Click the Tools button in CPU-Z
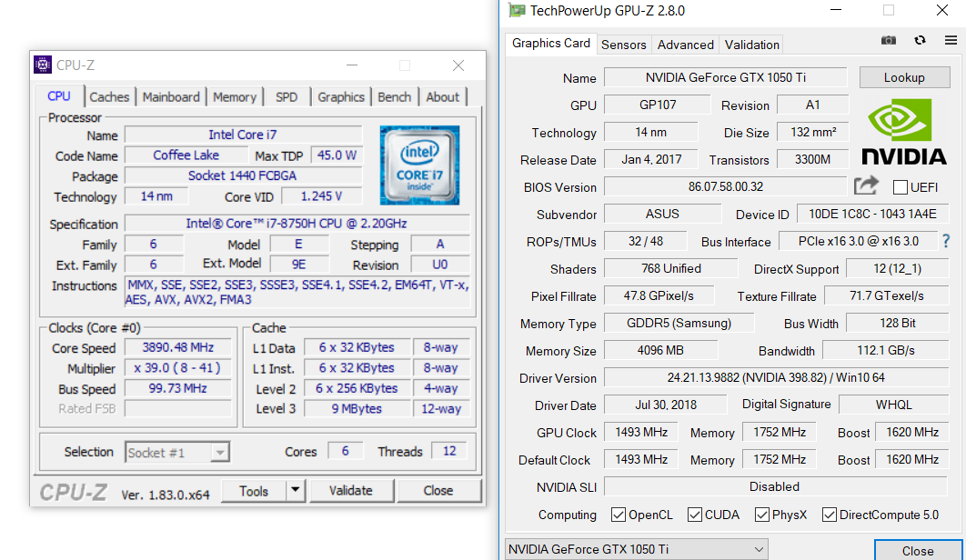Viewport: 966px width, 560px height. coord(254,490)
